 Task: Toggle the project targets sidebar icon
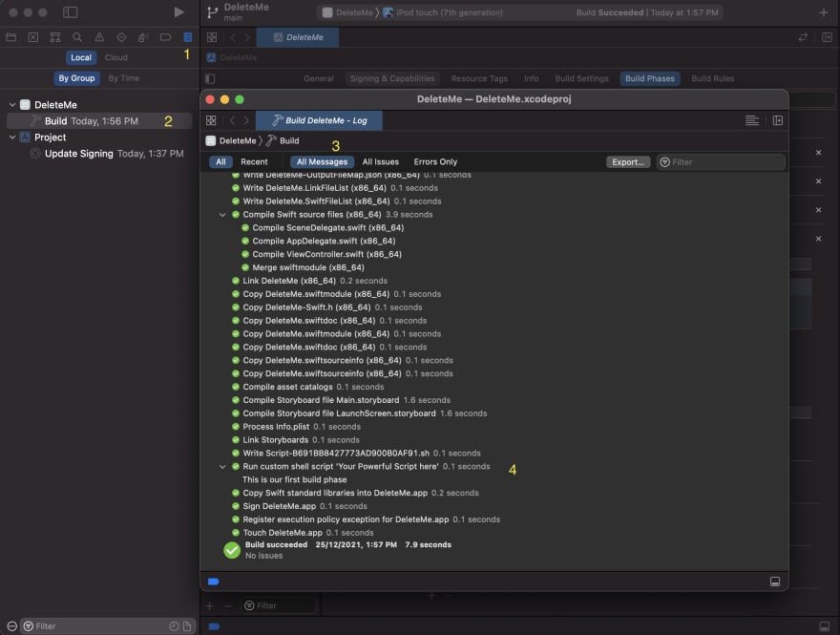[210, 78]
